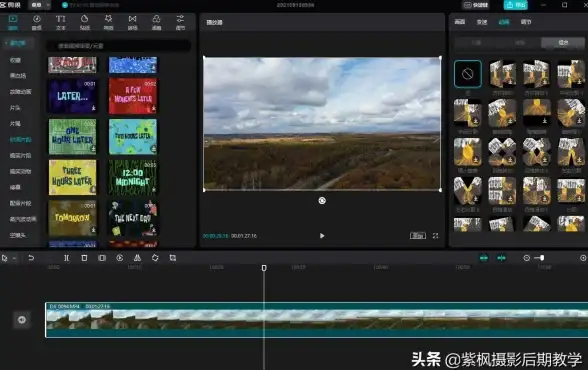
Task: Open the Media (媒体) tab
Action: tap(13, 22)
